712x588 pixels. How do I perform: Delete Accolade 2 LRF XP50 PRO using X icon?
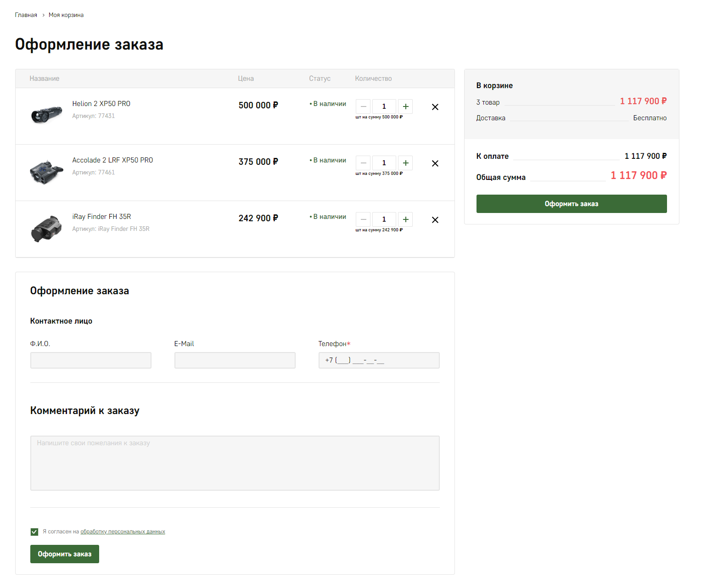pos(435,163)
